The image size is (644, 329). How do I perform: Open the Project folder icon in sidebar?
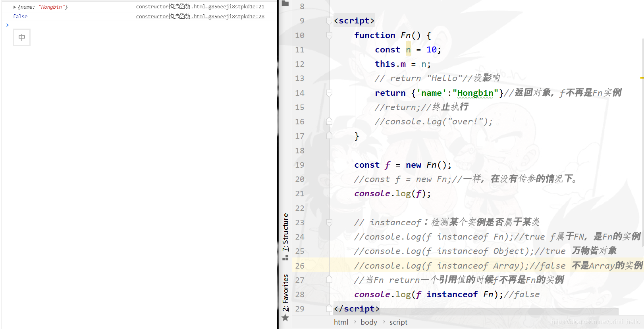(285, 4)
